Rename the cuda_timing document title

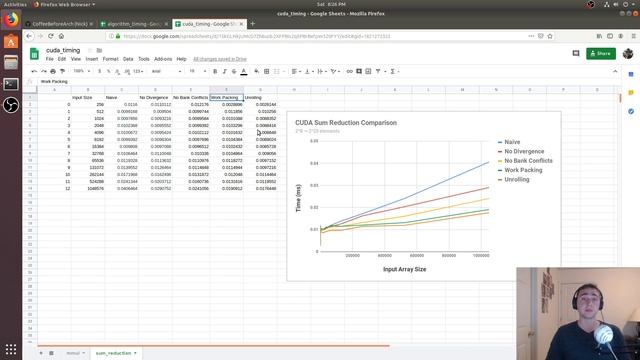pos(63,50)
